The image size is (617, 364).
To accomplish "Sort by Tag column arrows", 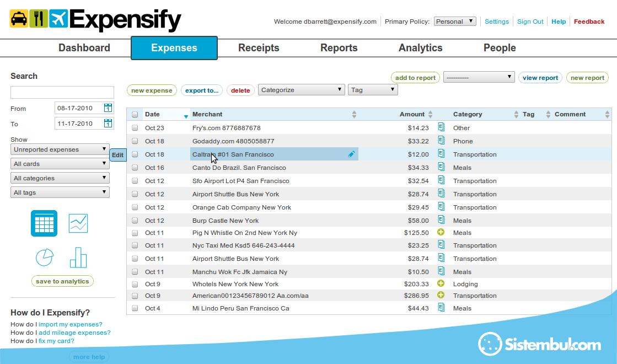I will click(548, 114).
